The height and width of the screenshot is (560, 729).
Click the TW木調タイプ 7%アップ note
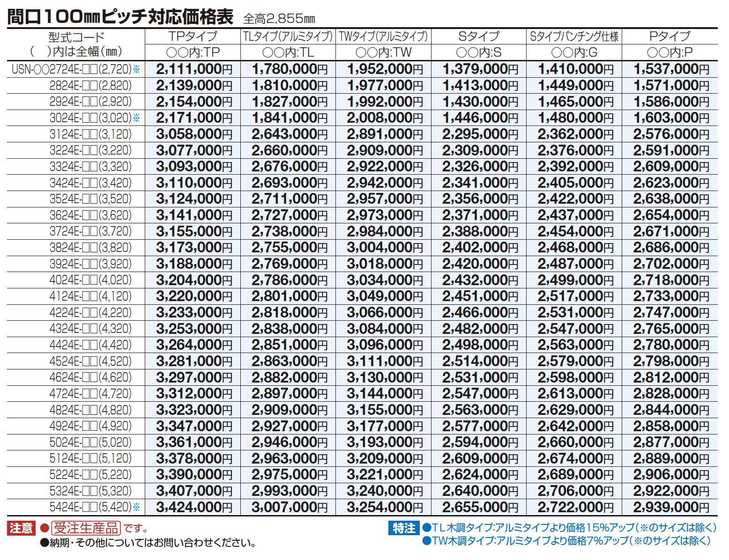[x=567, y=541]
